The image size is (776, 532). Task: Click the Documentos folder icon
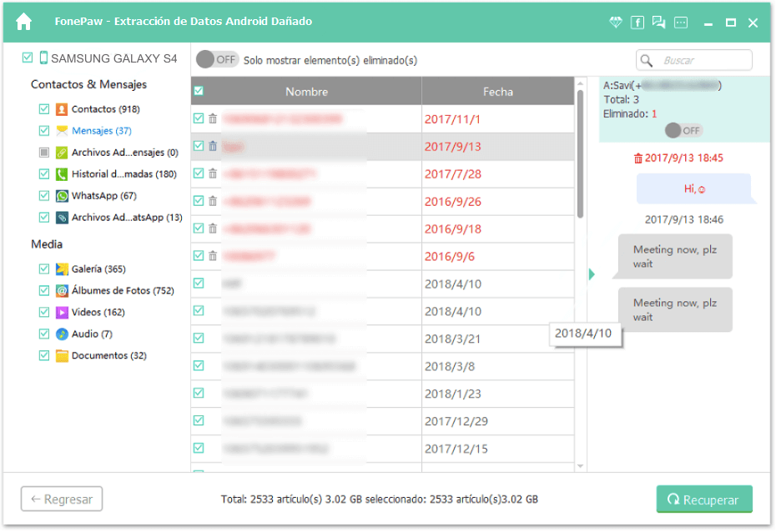[x=62, y=356]
